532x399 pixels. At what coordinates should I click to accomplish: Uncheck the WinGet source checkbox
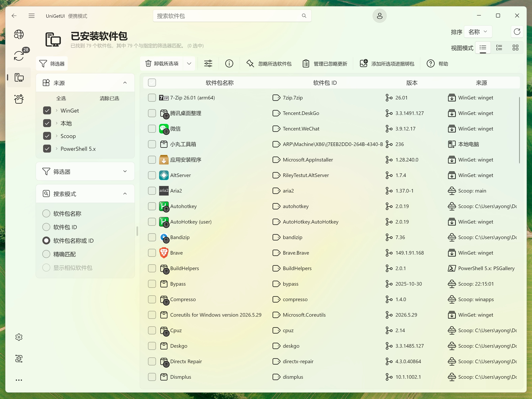[x=47, y=111]
